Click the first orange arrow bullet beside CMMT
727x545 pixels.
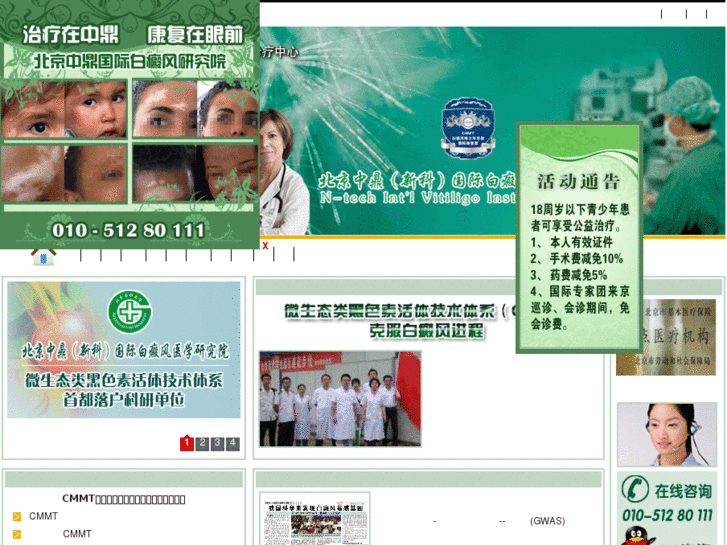click(x=17, y=516)
